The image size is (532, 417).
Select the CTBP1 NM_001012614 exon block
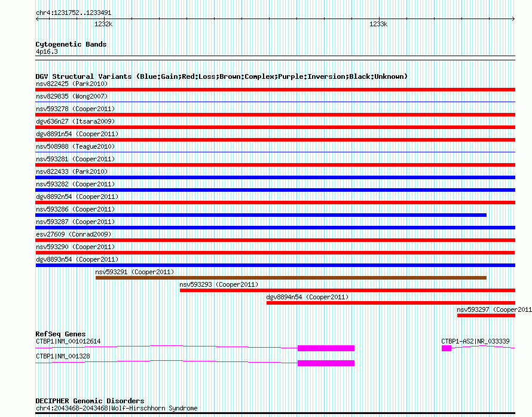(x=326, y=348)
